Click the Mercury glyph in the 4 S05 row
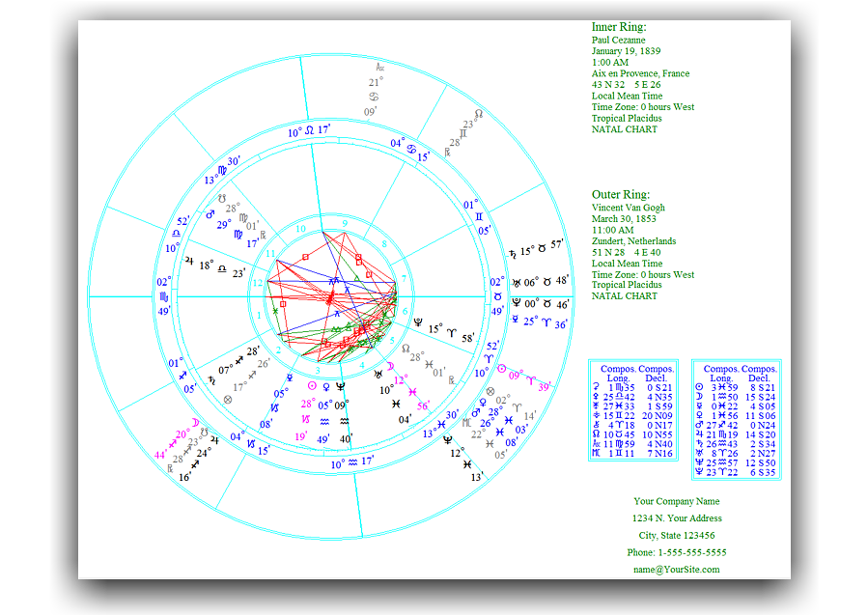This screenshot has width=868, height=615. coord(699,405)
